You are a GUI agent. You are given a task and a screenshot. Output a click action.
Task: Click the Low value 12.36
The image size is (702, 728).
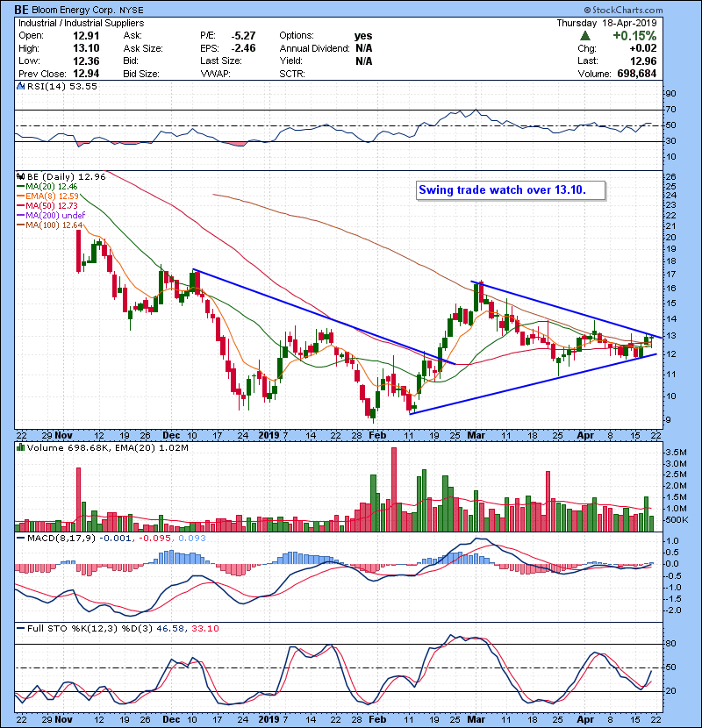(x=86, y=61)
